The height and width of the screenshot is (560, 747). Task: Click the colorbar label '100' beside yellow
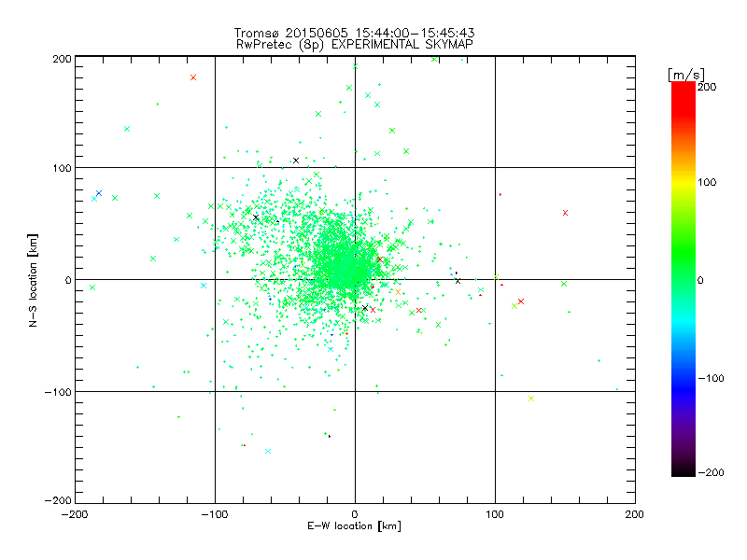tap(707, 182)
